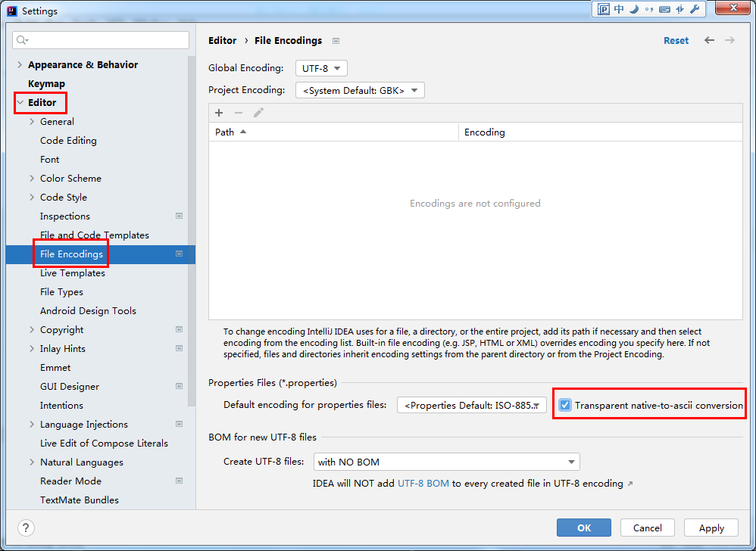Open IME settings with the wrench icon

pyautogui.click(x=695, y=9)
